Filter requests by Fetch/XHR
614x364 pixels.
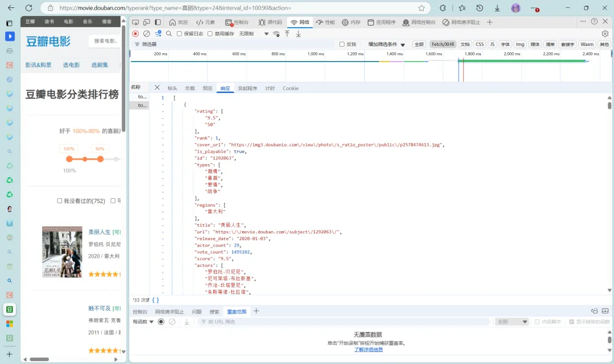pos(443,44)
